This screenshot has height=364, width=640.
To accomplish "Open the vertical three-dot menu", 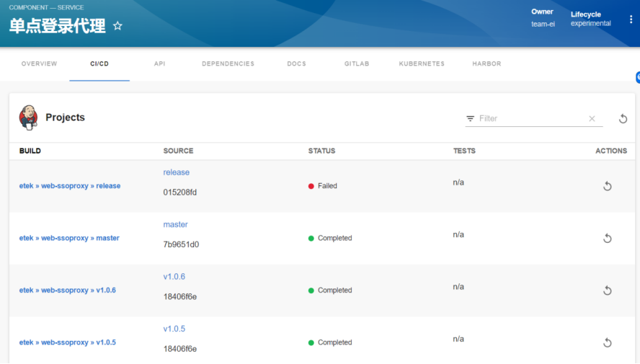I will click(631, 19).
